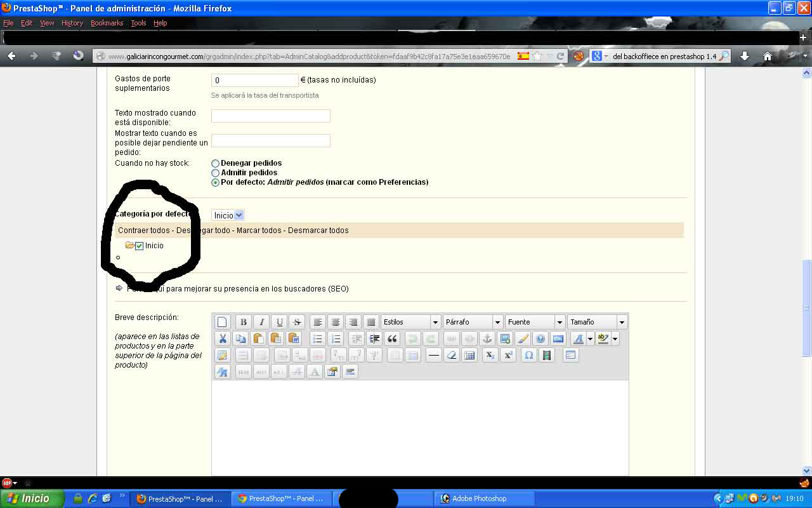
Task: Remove formatting with the eraser icon
Action: pos(451,355)
